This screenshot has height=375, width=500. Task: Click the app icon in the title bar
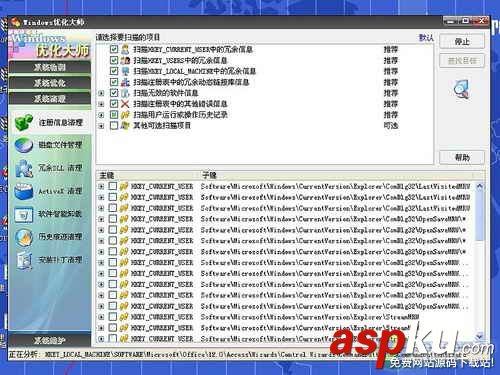pyautogui.click(x=15, y=22)
